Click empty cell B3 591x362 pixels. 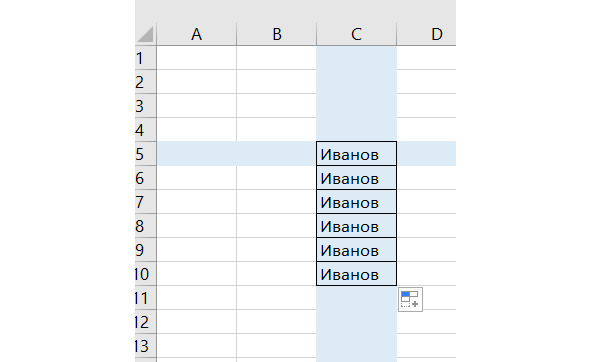(277, 106)
